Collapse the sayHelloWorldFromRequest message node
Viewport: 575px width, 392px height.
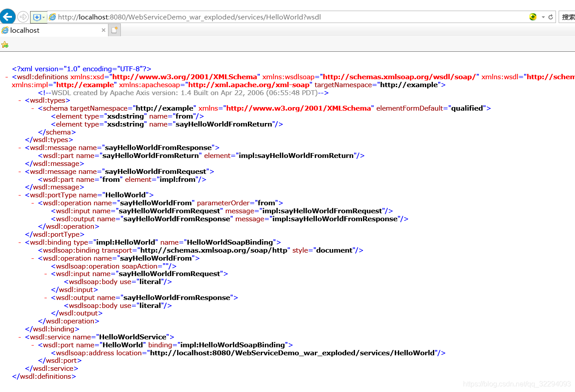[x=20, y=172]
